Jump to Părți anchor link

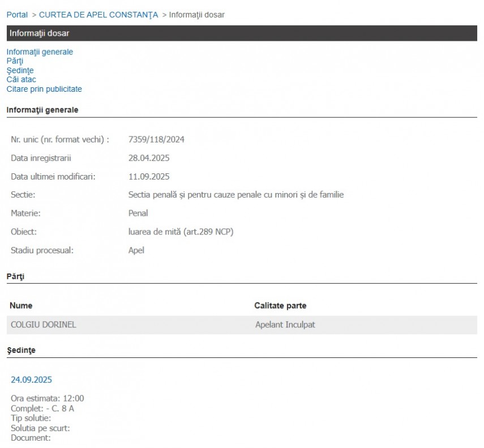(15, 61)
